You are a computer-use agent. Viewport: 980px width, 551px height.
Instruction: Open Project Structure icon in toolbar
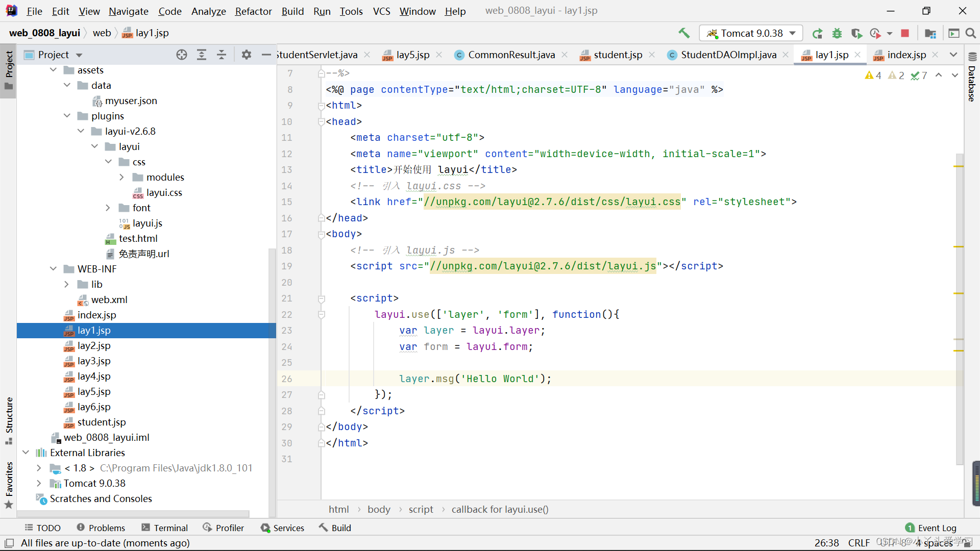[930, 33]
